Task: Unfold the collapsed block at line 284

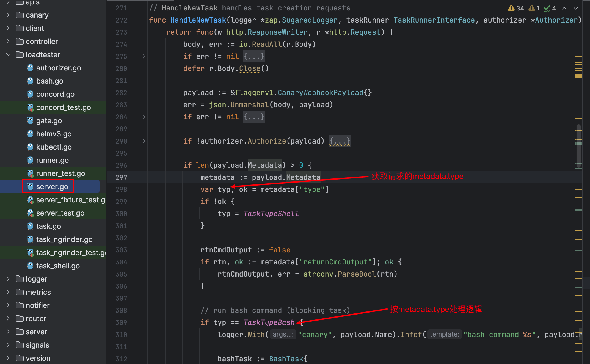Action: coord(144,117)
